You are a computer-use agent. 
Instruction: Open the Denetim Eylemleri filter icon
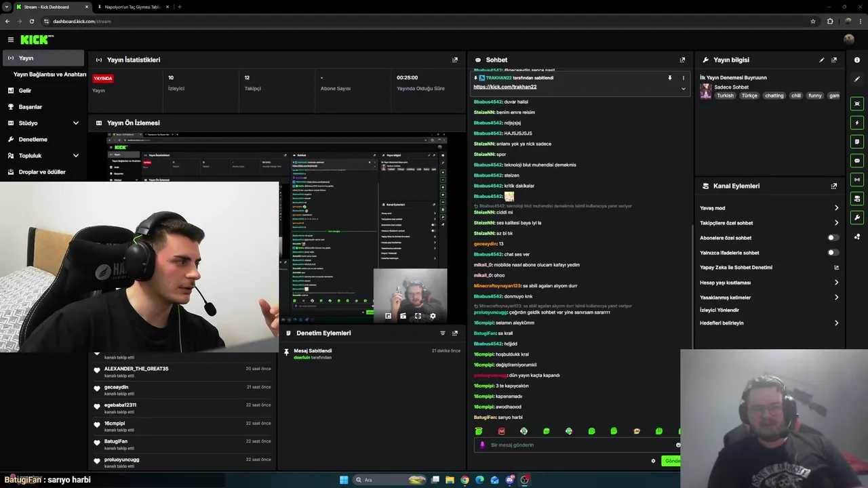[x=443, y=333]
